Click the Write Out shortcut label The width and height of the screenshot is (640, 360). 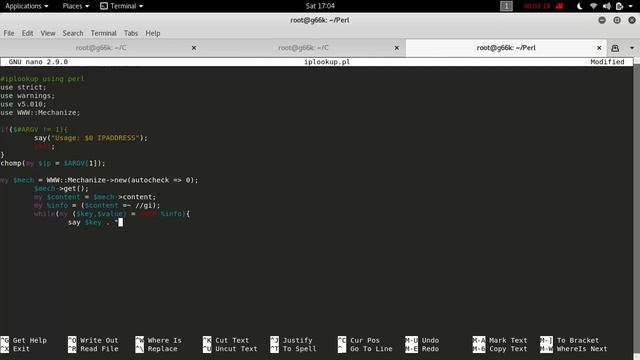[99, 340]
